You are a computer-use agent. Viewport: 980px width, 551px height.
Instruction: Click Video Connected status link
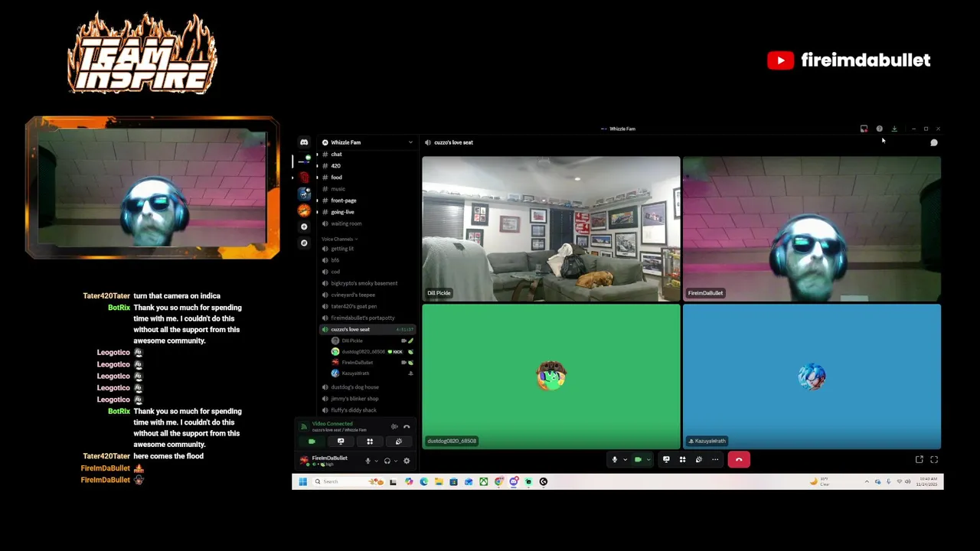[x=332, y=423]
